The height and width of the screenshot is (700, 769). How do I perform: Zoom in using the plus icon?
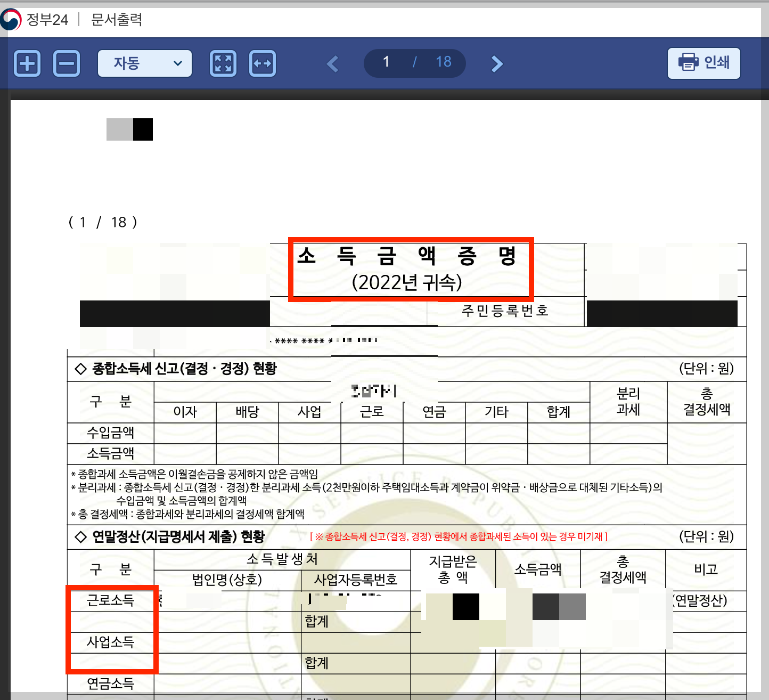point(27,63)
